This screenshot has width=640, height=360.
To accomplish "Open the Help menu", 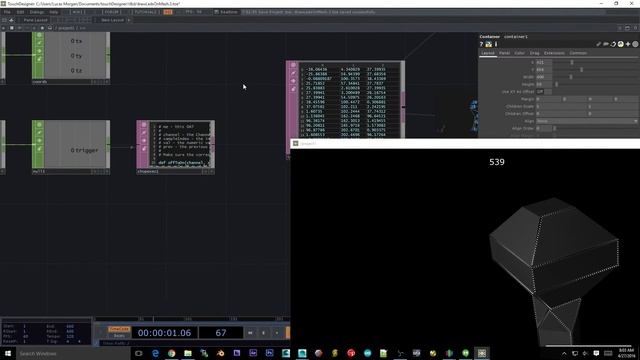I will pyautogui.click(x=53, y=12).
